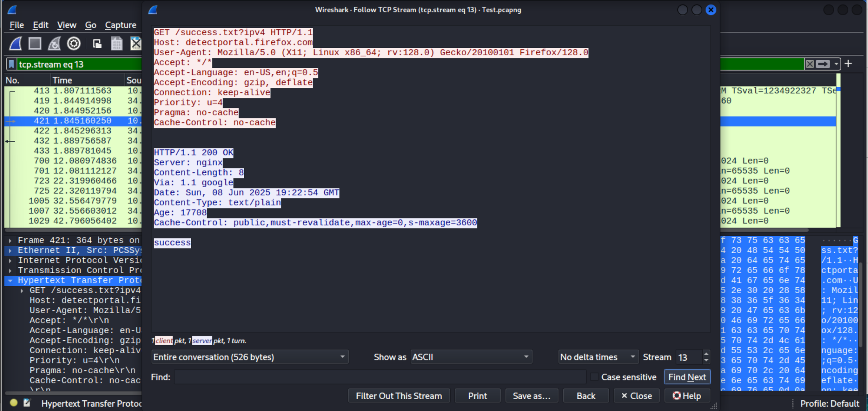This screenshot has height=411, width=868.
Task: Open the Capture menu
Action: tap(121, 25)
